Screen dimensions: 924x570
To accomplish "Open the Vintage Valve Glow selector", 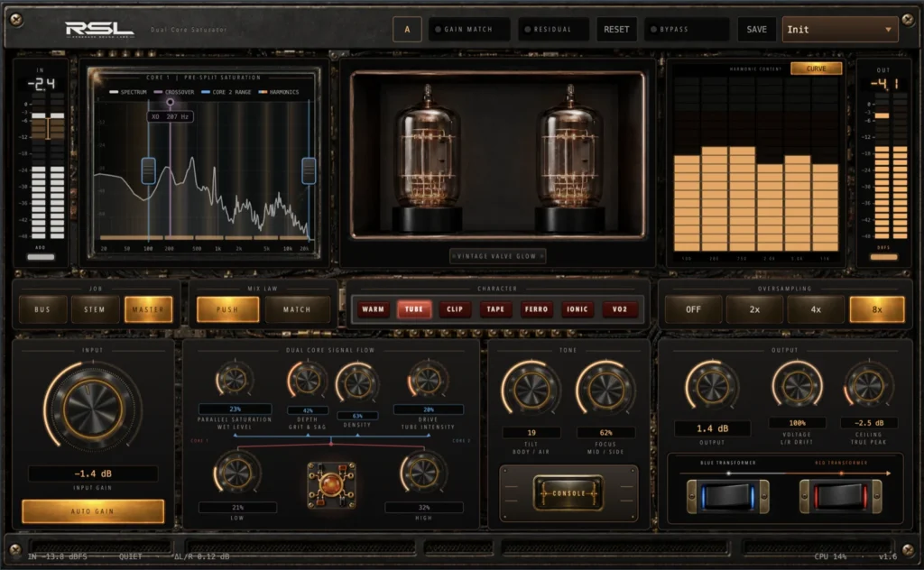I will pos(497,256).
